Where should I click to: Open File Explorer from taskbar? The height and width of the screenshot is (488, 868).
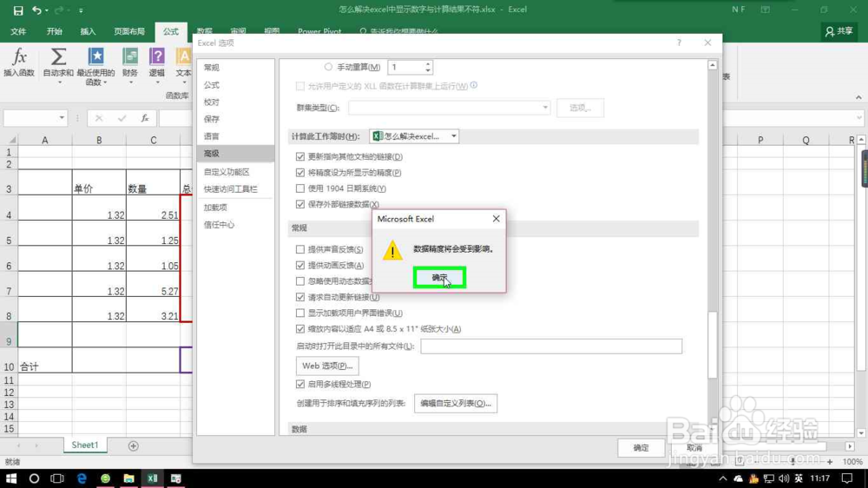[x=129, y=478]
